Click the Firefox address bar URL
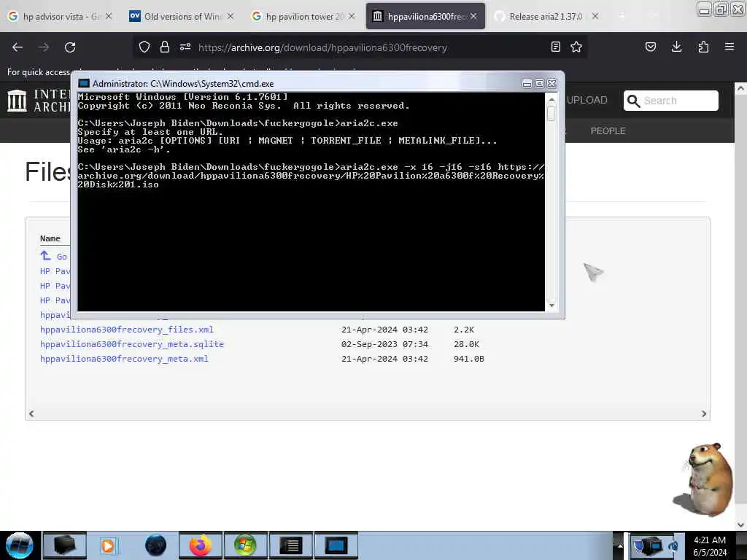The width and height of the screenshot is (747, 560). pos(322,47)
